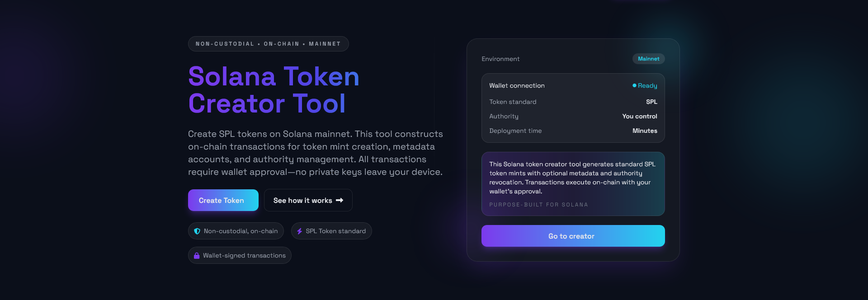Click the Mainnet environment badge
This screenshot has height=300, width=868.
(649, 59)
